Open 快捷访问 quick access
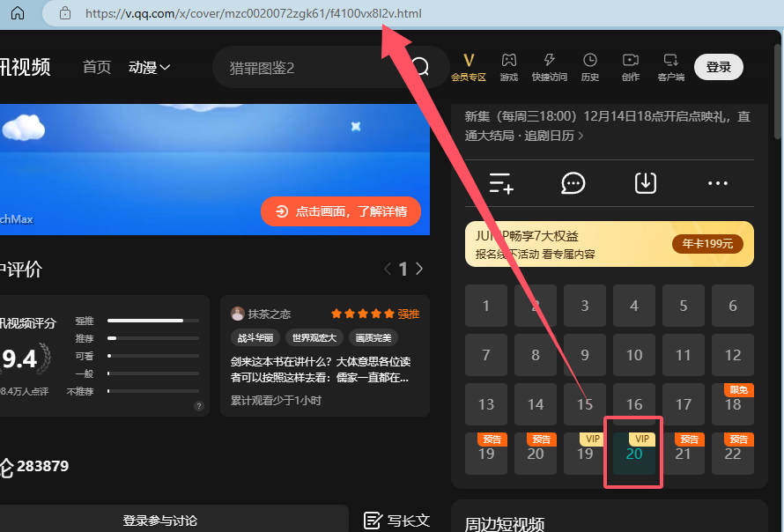The height and width of the screenshot is (532, 784). click(550, 66)
